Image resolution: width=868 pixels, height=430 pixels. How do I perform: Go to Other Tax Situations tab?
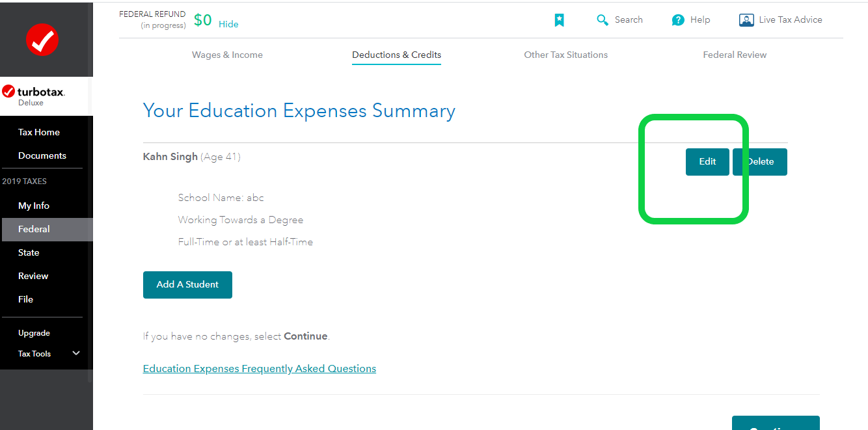[x=565, y=55]
